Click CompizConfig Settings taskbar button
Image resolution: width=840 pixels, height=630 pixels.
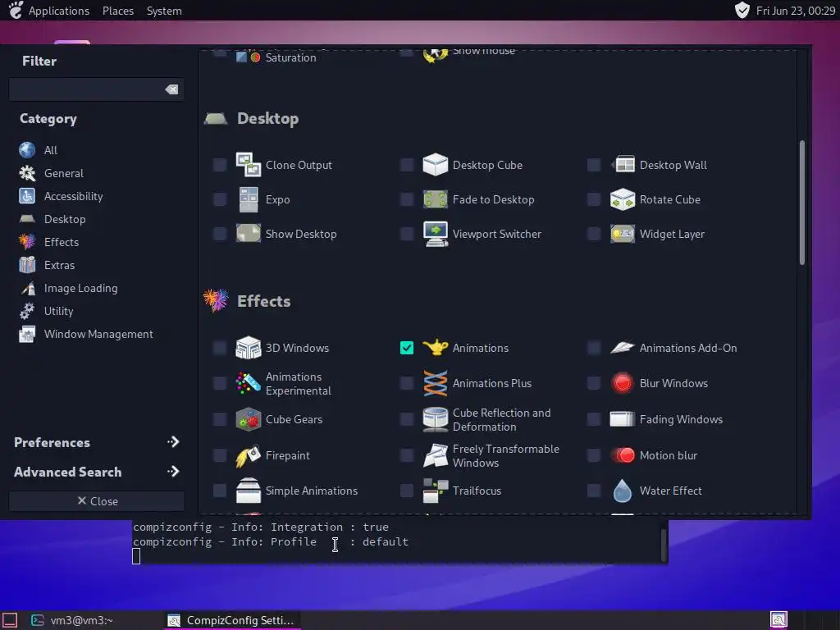231,620
